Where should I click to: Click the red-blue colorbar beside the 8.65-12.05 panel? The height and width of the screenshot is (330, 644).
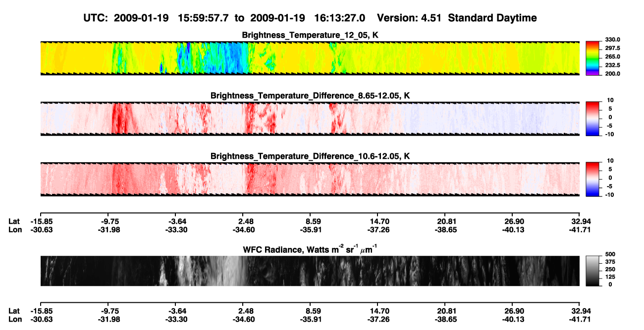pyautogui.click(x=592, y=118)
